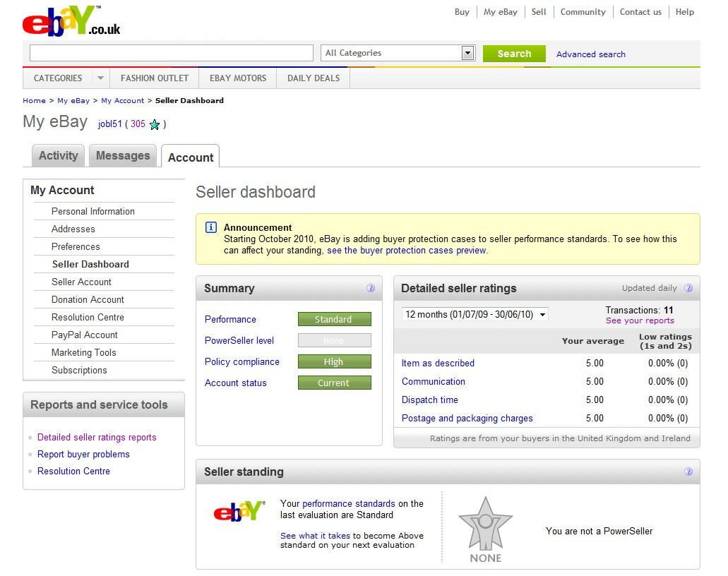Click the green Standard performance indicator
728x576 pixels.
click(x=333, y=320)
